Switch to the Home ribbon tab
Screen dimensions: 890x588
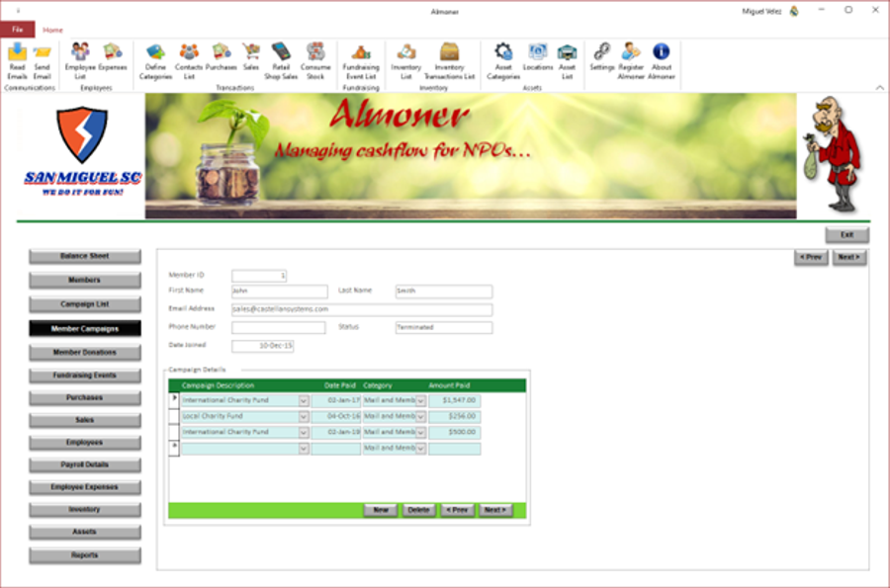point(52,30)
